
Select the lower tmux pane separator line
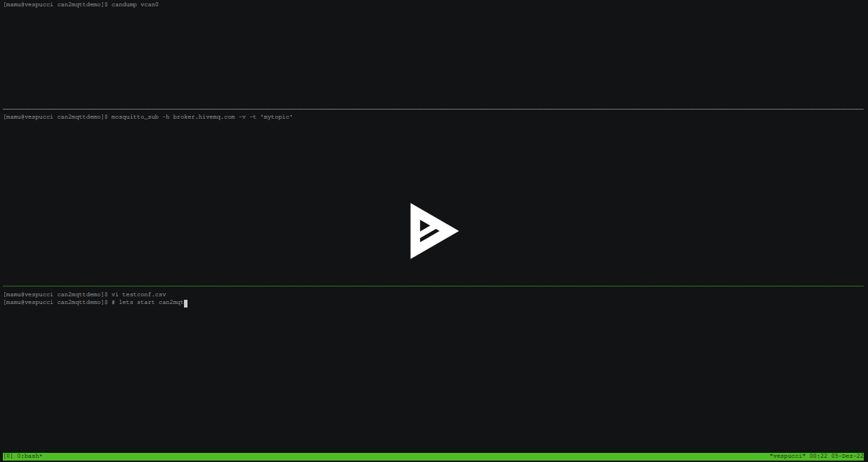[433, 286]
